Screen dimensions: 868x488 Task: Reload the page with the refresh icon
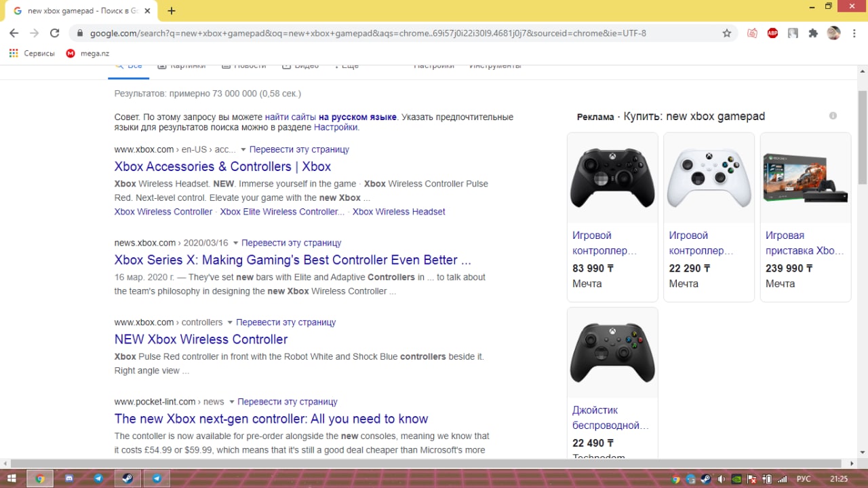(55, 33)
